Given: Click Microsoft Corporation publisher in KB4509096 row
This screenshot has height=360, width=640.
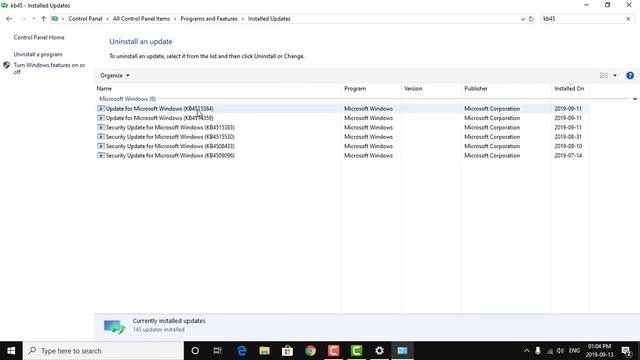Looking at the screenshot, I should [x=492, y=156].
